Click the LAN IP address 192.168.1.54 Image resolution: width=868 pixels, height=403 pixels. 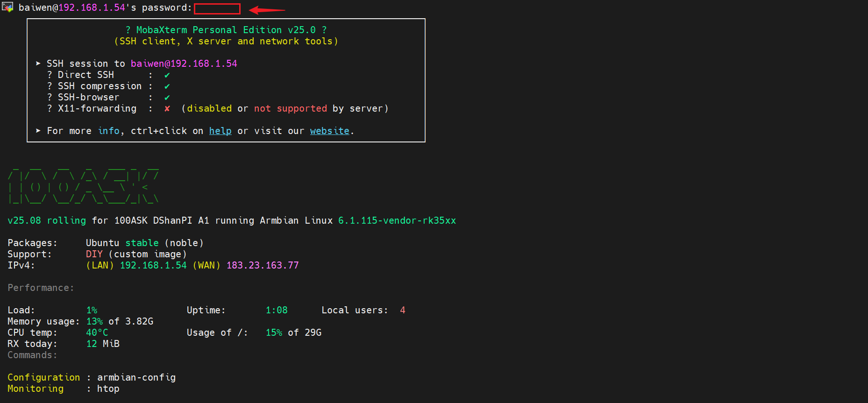[153, 266]
